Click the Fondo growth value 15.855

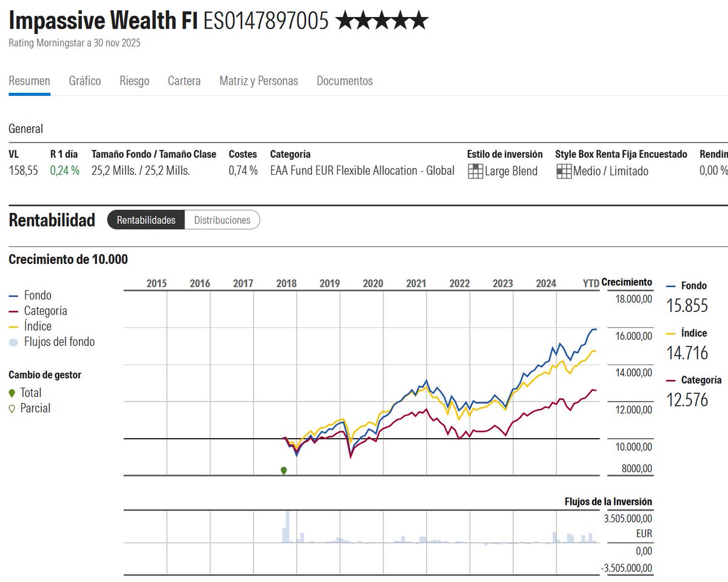click(x=687, y=306)
